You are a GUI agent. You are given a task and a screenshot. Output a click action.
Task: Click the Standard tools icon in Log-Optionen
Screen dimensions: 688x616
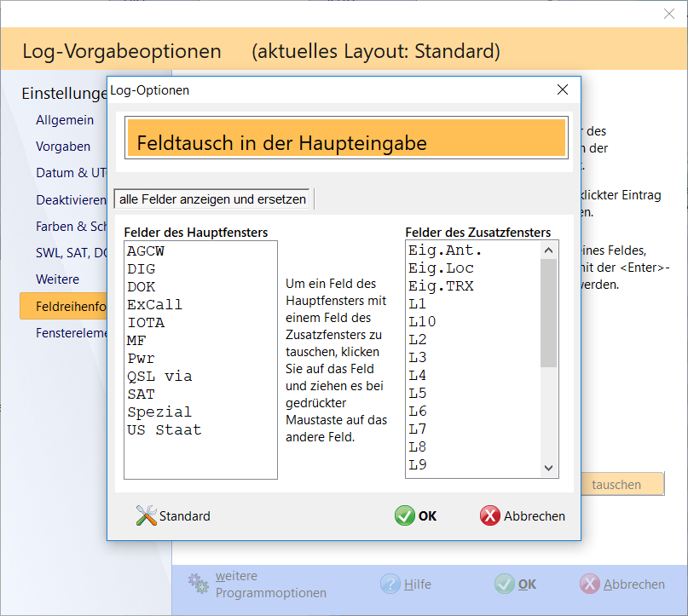coord(146,515)
